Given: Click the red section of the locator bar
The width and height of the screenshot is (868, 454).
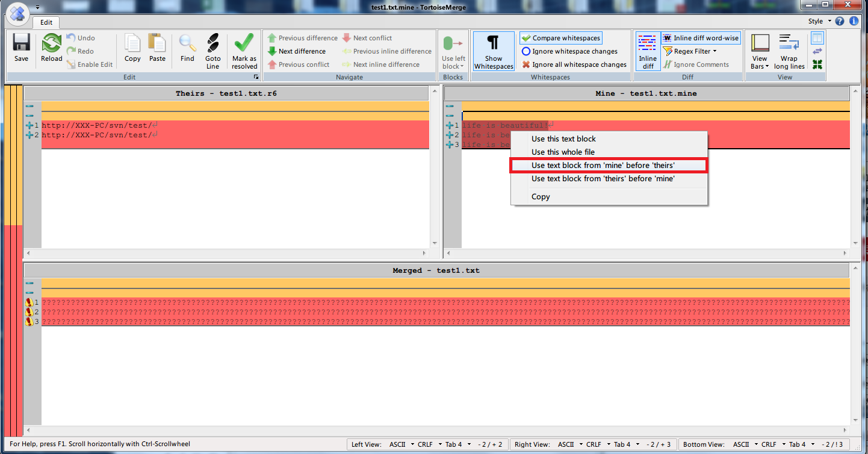Looking at the screenshot, I should tap(12, 330).
